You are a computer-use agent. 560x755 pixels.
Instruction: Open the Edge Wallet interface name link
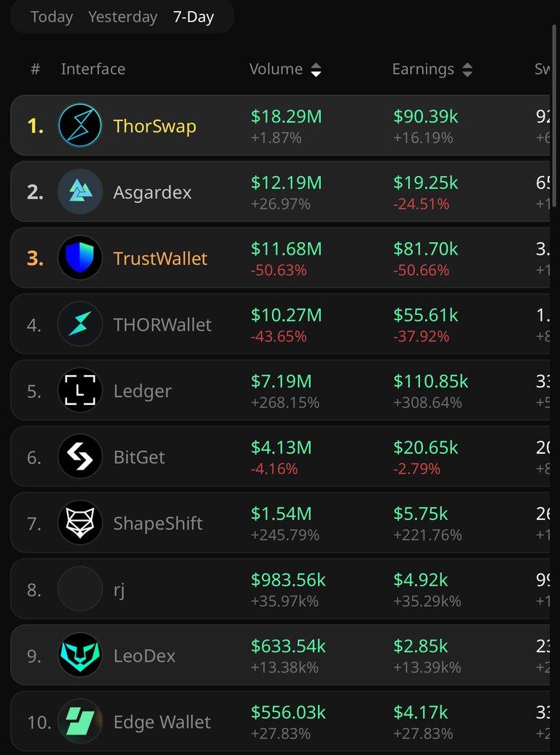(x=162, y=721)
